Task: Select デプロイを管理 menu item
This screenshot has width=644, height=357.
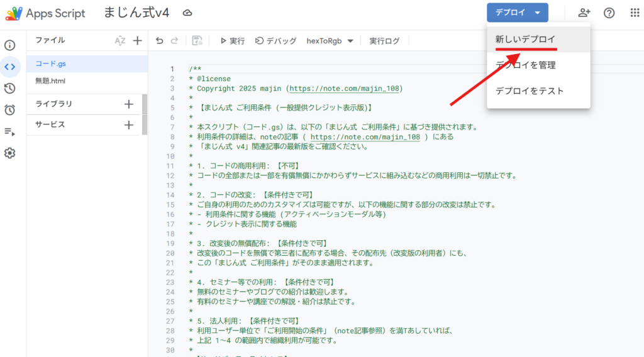Action: pos(525,65)
